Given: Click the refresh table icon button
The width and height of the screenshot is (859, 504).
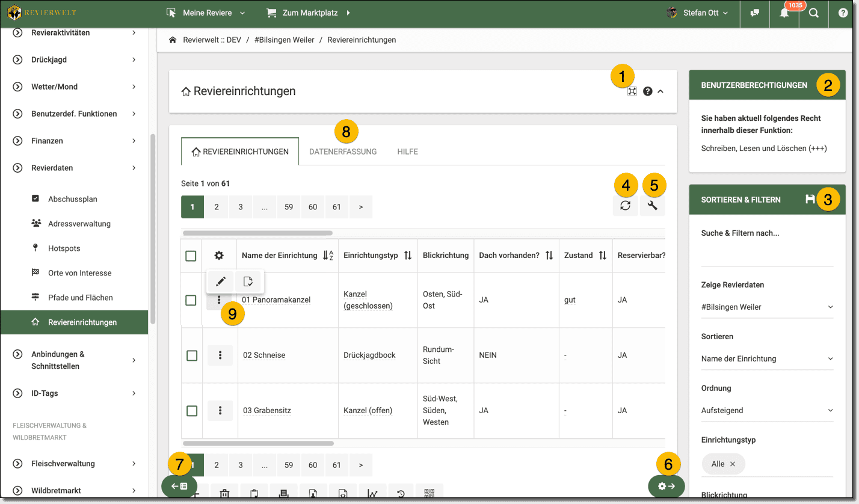Looking at the screenshot, I should pos(625,206).
